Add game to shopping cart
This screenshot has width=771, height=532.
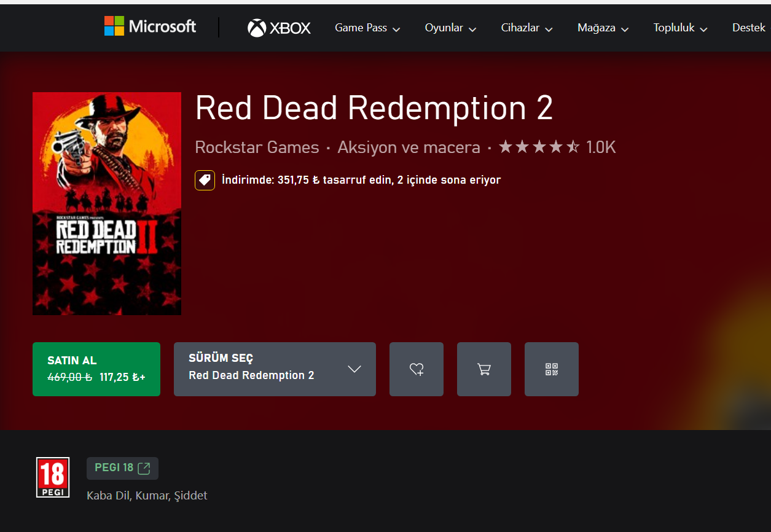(484, 369)
